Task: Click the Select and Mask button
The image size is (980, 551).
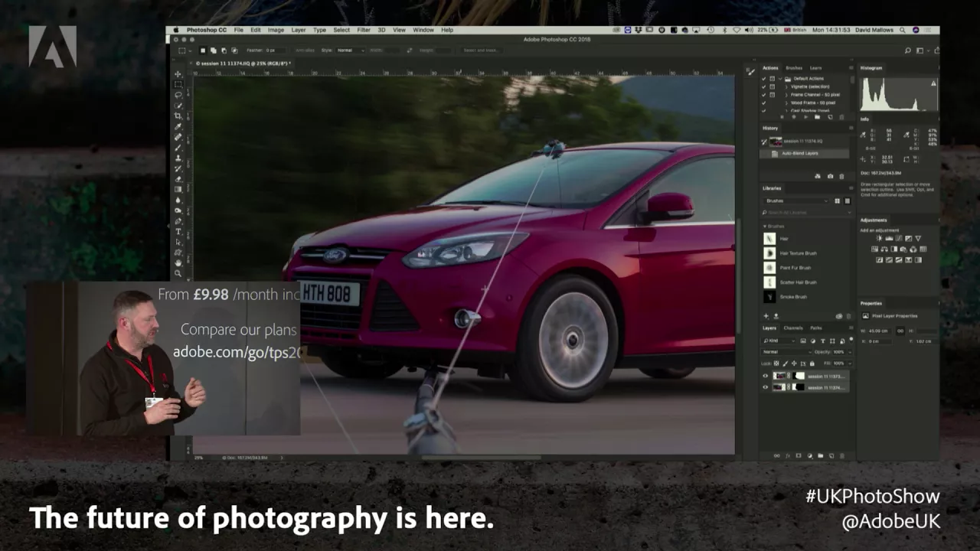Action: point(481,50)
